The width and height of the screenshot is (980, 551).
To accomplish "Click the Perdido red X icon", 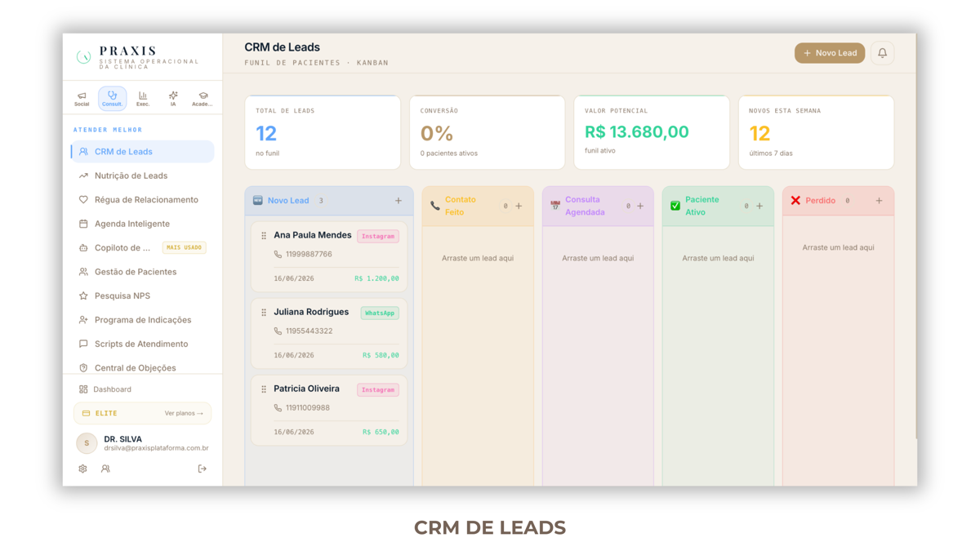I will (795, 200).
